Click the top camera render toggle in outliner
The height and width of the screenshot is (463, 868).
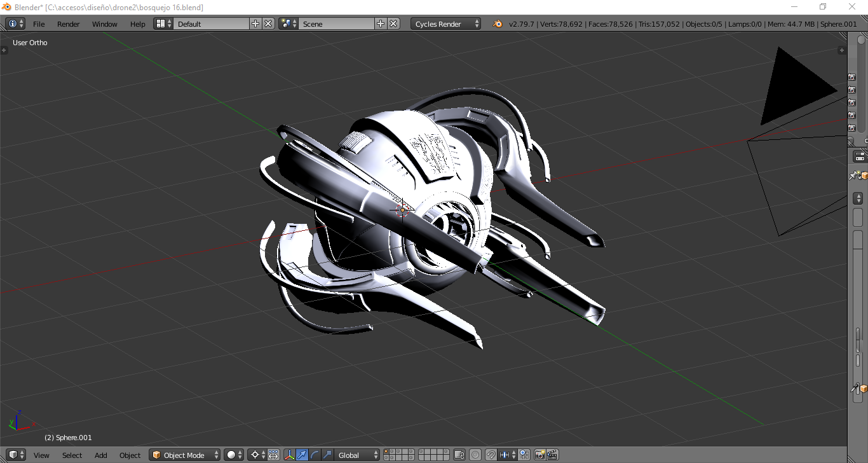pyautogui.click(x=852, y=77)
